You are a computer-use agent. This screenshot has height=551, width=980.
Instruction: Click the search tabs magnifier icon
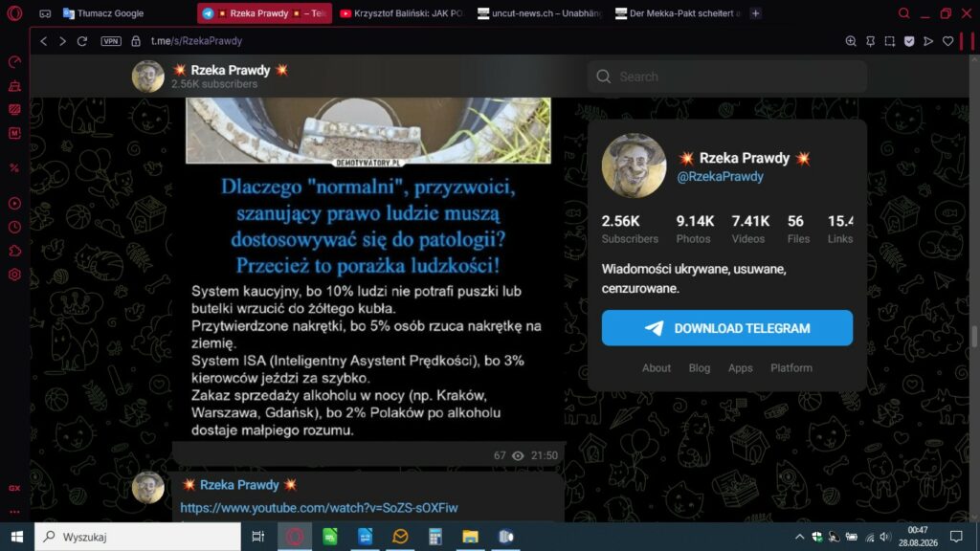(x=903, y=13)
